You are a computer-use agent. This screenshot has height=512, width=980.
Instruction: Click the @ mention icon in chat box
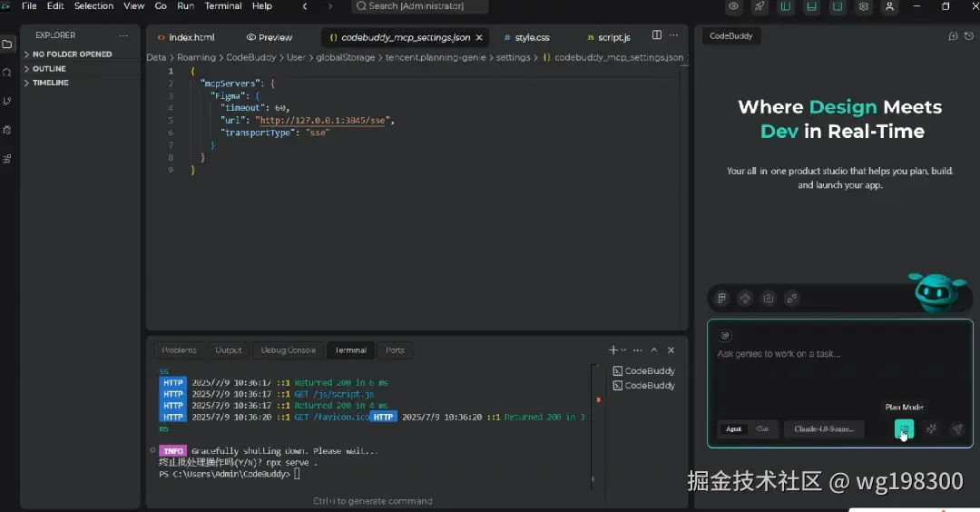point(725,336)
